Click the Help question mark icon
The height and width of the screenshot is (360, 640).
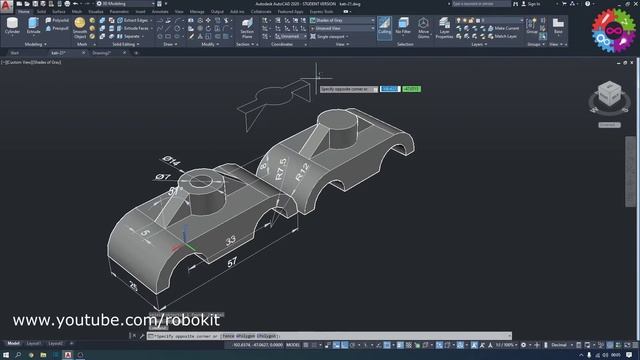[x=587, y=4]
